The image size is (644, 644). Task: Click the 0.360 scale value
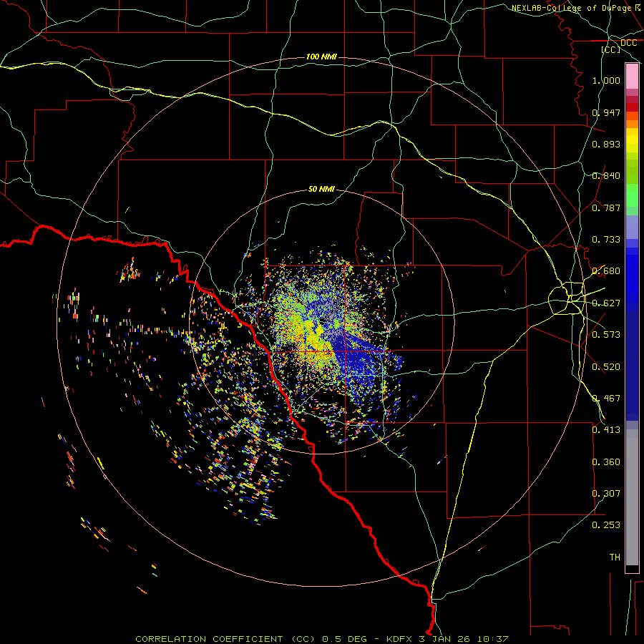click(x=606, y=462)
